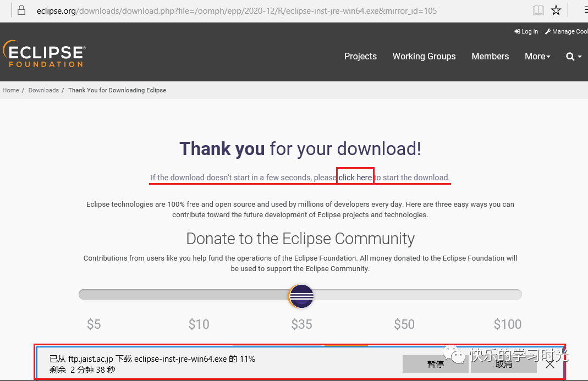
Task: Open reading view book icon
Action: (x=538, y=10)
